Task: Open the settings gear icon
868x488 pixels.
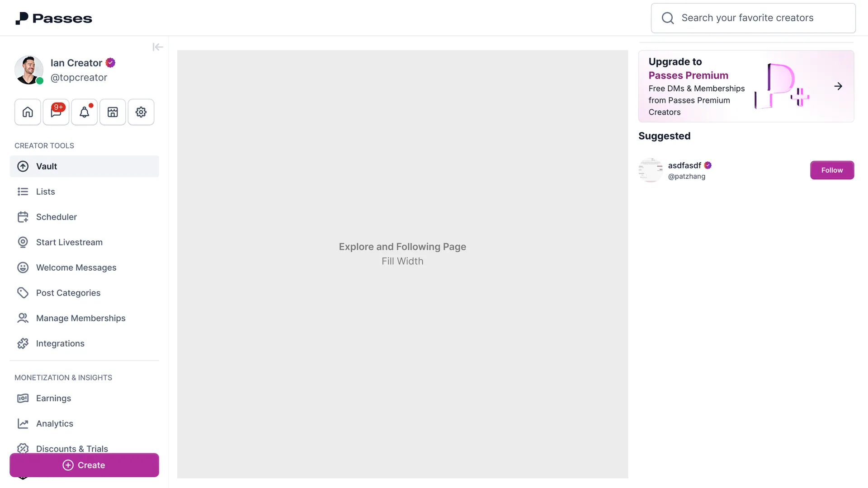Action: pyautogui.click(x=141, y=112)
